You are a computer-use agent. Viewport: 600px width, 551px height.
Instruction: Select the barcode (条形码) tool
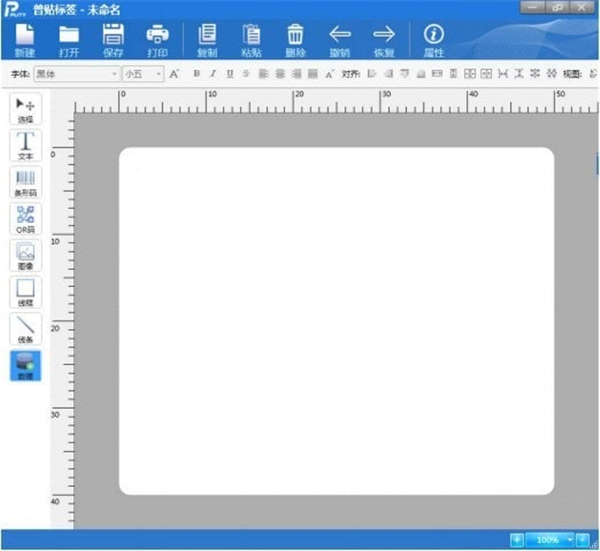(x=26, y=183)
